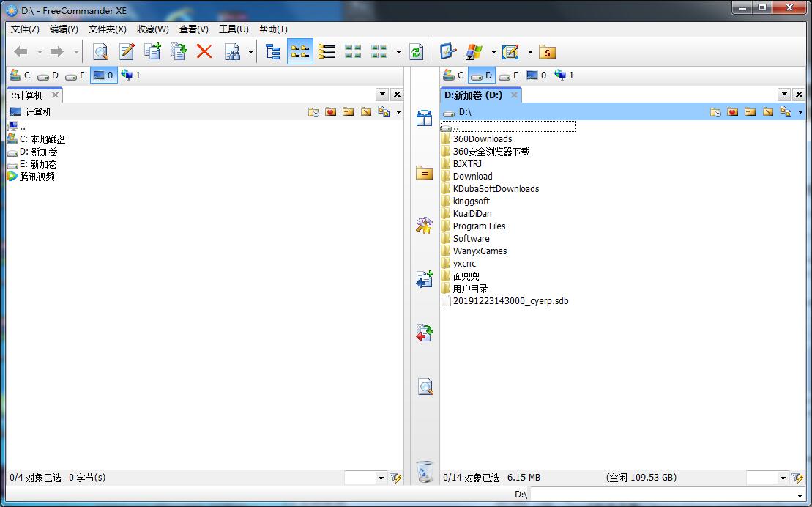
Task: Click the orange S toolbar icon
Action: click(x=548, y=52)
